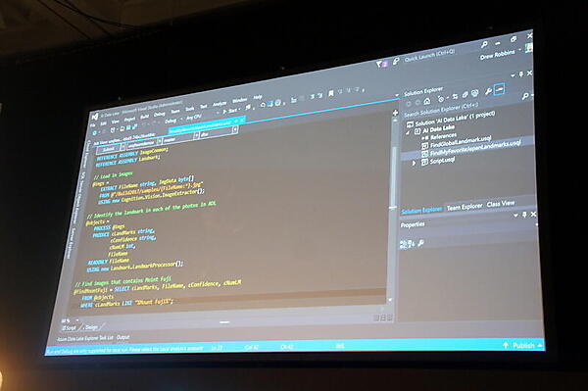Click the Visual Studio logo icon

tap(95, 117)
